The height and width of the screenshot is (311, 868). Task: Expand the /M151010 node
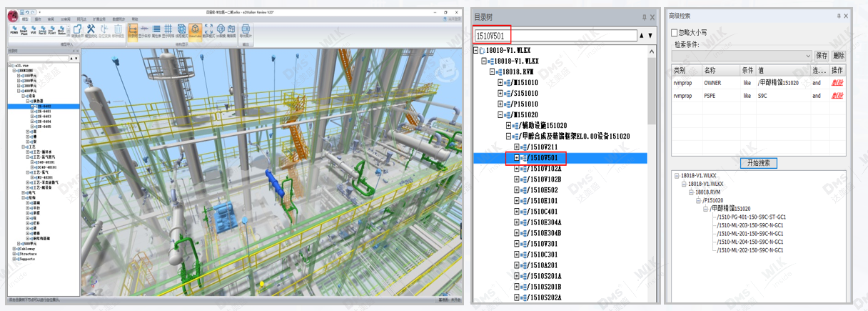click(x=500, y=83)
